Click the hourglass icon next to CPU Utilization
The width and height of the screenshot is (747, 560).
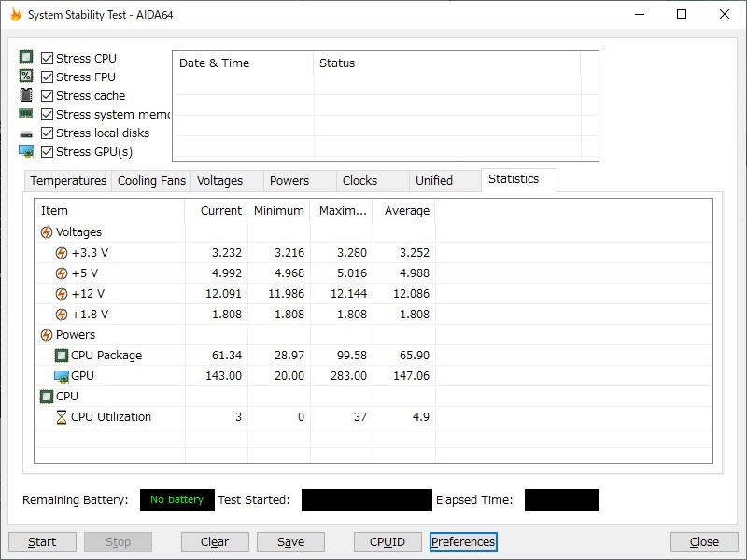pos(62,417)
